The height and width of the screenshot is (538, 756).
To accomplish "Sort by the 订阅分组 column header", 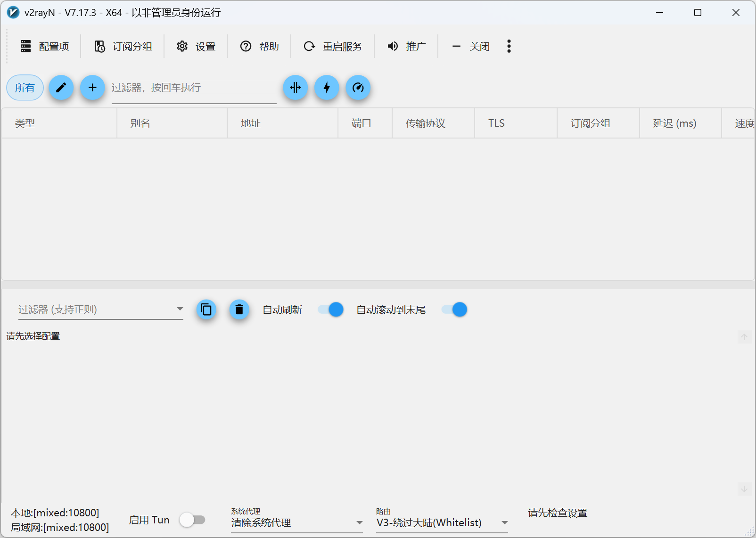I will pyautogui.click(x=599, y=123).
